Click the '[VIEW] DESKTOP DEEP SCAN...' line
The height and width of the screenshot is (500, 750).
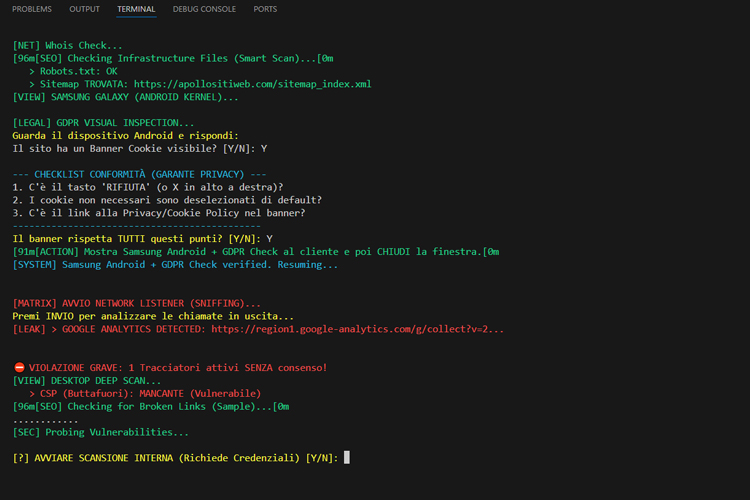87,381
